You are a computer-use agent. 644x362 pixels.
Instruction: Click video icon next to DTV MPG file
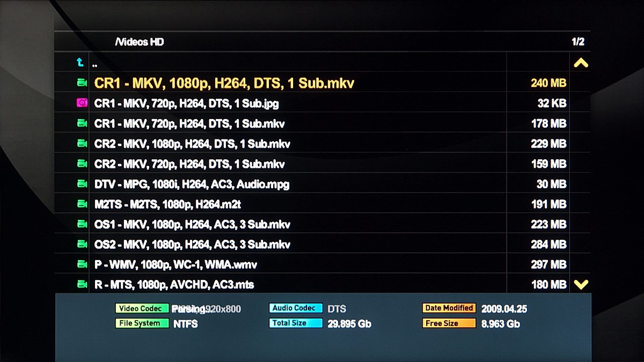[x=82, y=184]
